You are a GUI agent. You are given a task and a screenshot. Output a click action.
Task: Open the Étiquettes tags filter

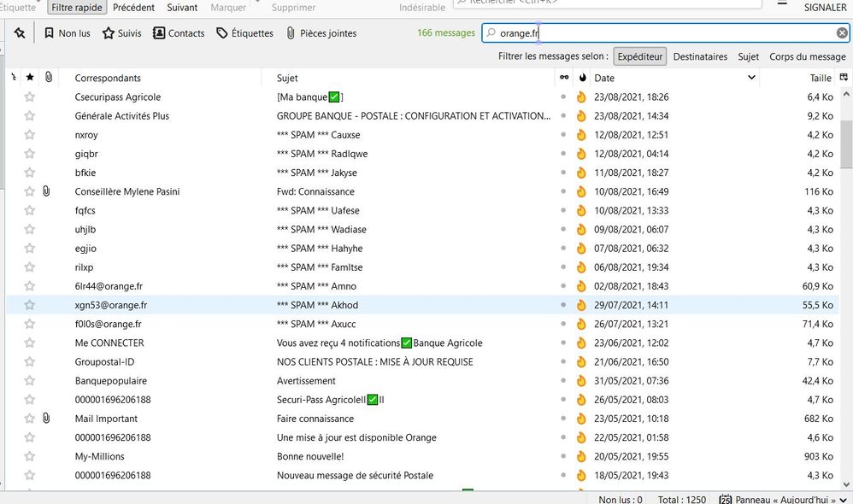(244, 33)
